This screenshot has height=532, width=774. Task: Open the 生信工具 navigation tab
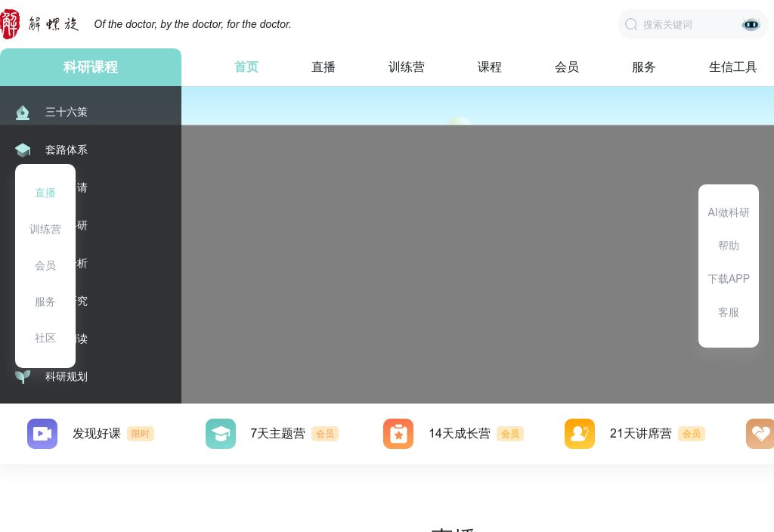pos(733,66)
